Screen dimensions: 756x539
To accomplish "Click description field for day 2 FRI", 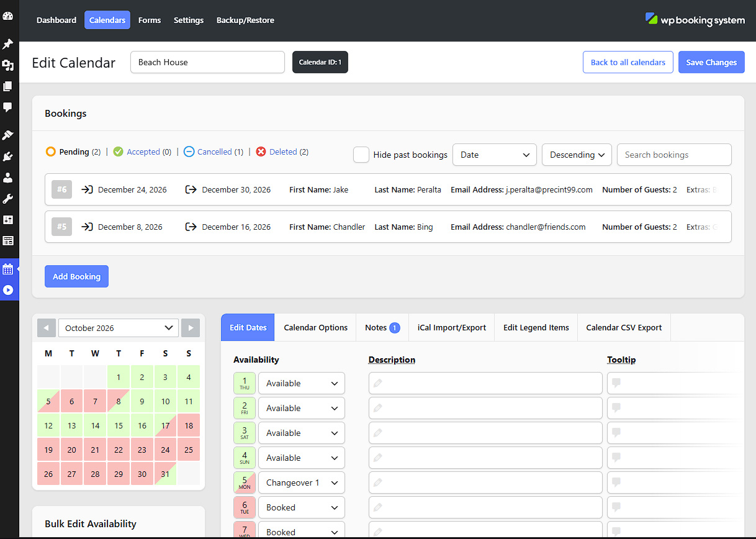I will pyautogui.click(x=485, y=408).
